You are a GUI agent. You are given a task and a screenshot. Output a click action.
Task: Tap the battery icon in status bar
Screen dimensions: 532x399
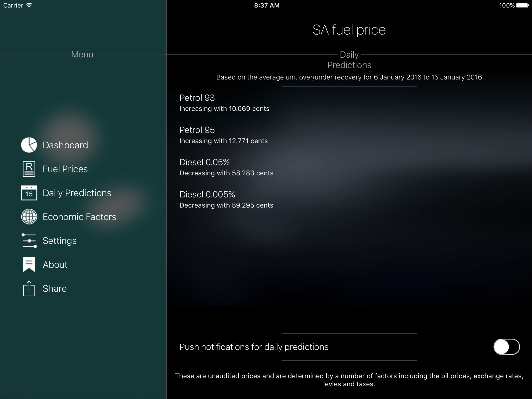(523, 5)
